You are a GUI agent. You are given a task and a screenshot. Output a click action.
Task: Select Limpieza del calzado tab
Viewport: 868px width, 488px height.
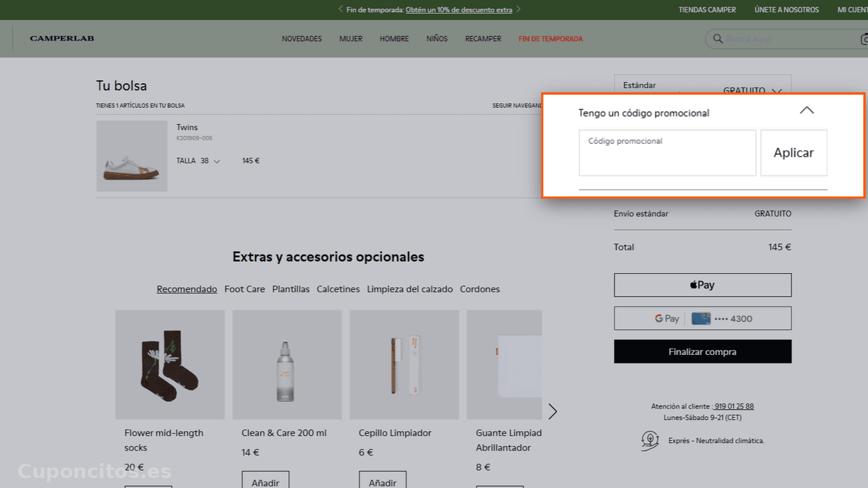[409, 289]
